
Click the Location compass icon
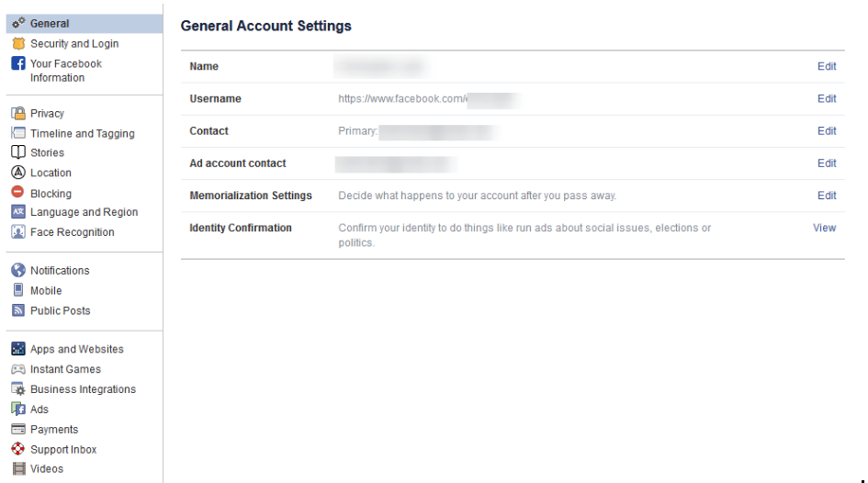18,173
